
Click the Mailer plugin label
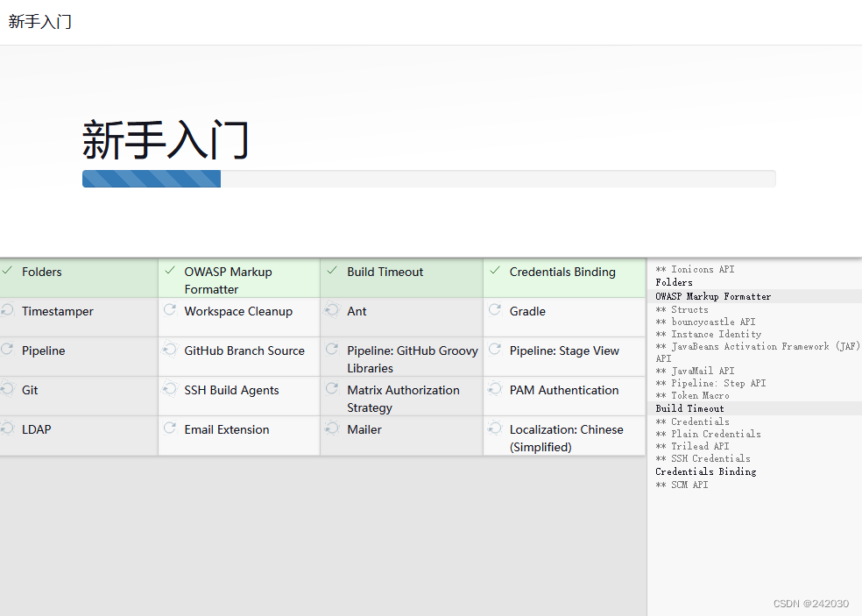point(364,429)
